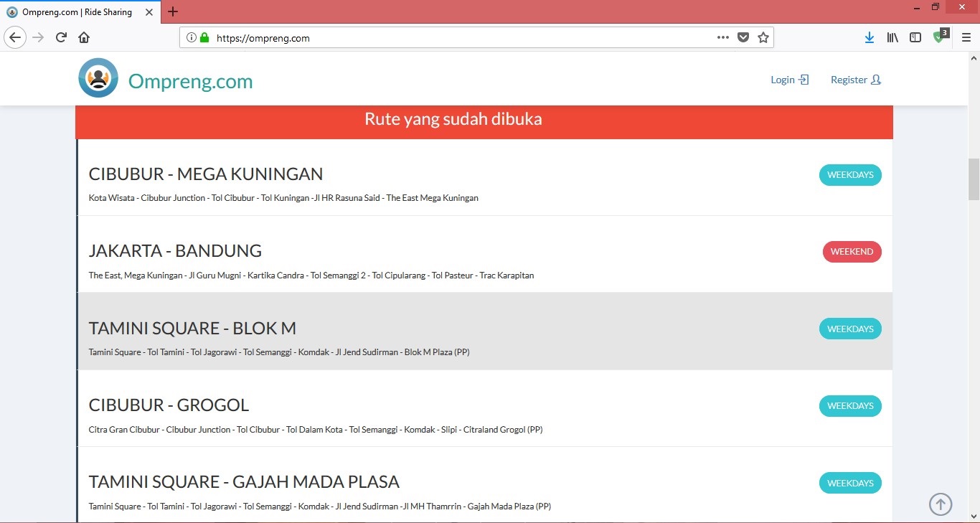The height and width of the screenshot is (523, 980).
Task: Click the WEEKEND badge on Jakarta route
Action: pyautogui.click(x=852, y=252)
